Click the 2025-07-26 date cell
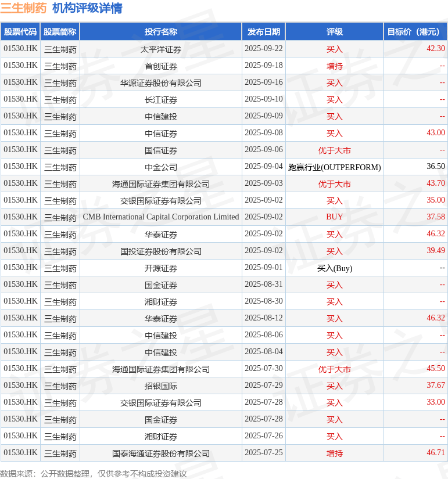The width and height of the screenshot is (448, 479). [264, 436]
